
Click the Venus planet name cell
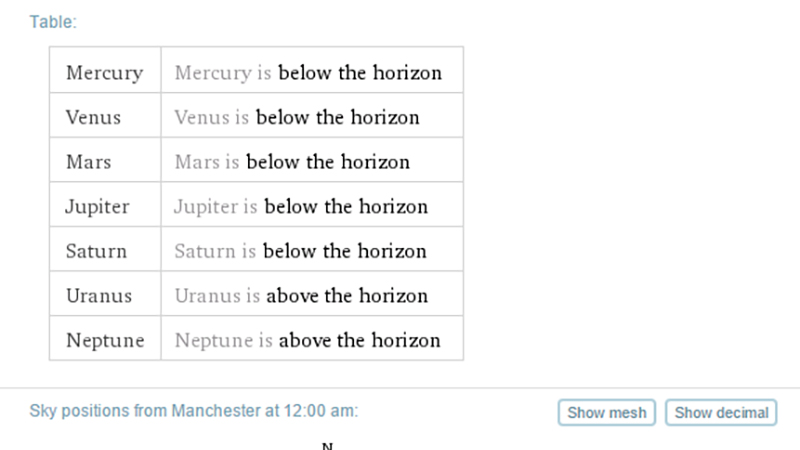(105, 115)
